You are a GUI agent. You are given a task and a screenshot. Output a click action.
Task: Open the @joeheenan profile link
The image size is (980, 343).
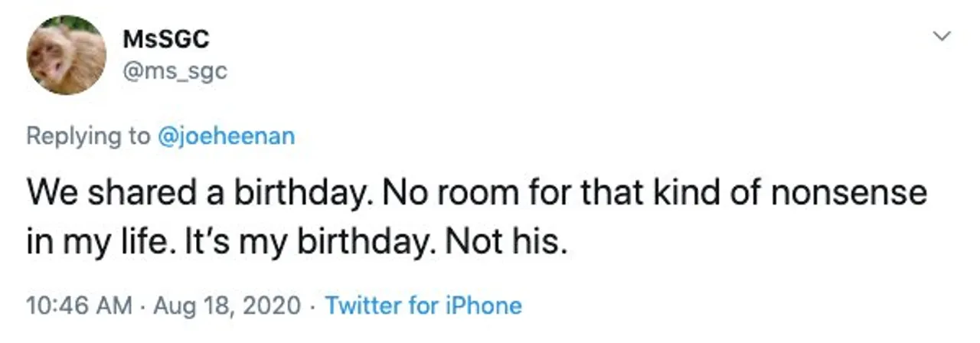point(227,136)
